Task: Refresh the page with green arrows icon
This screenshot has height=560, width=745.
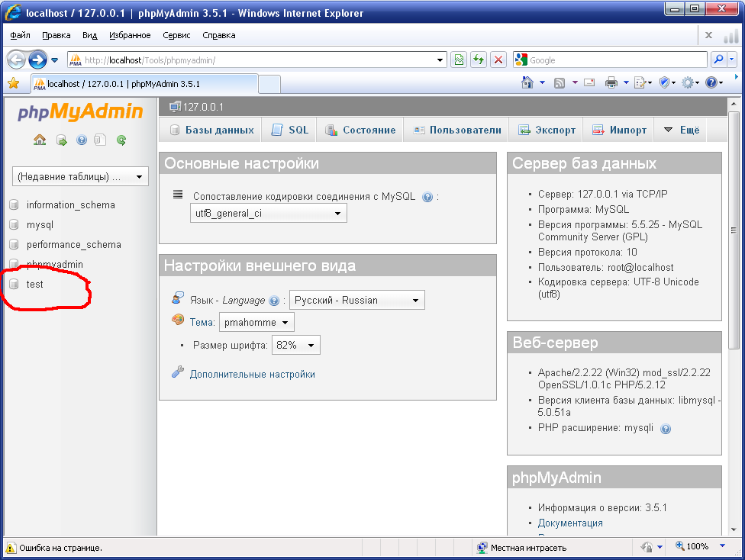Action: point(479,60)
